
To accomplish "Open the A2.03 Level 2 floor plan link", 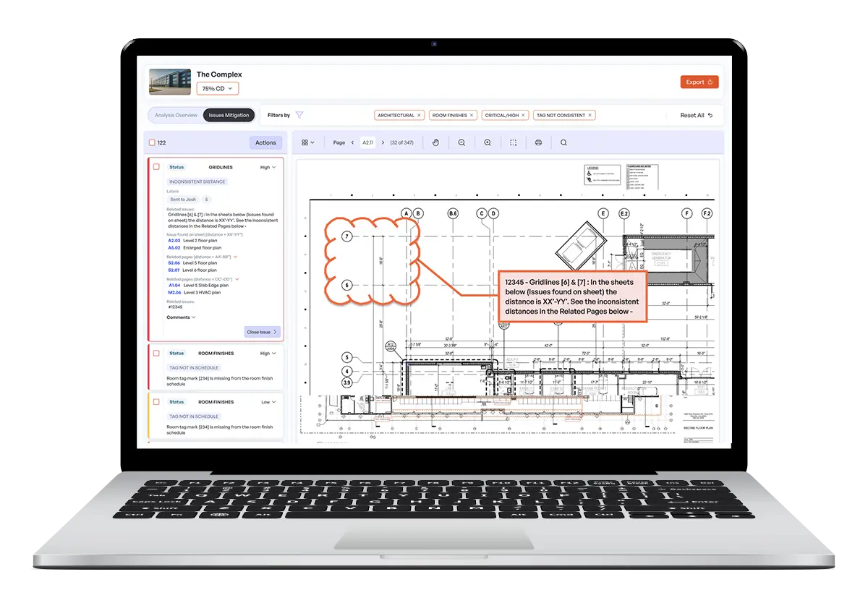I will (174, 240).
